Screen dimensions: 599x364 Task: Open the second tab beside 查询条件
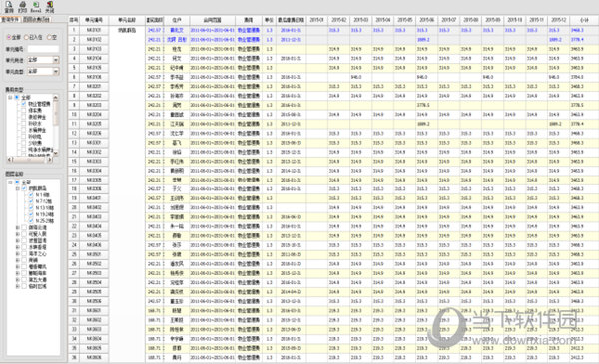click(x=36, y=20)
